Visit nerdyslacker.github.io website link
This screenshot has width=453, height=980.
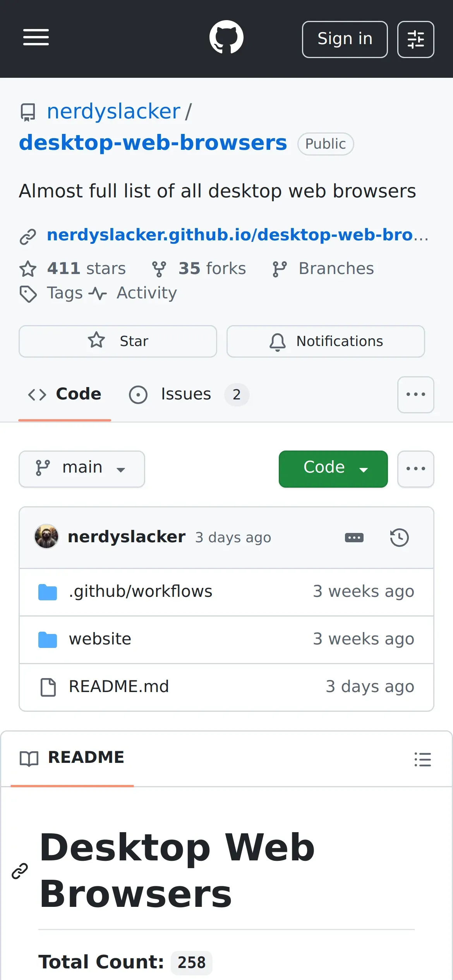237,235
